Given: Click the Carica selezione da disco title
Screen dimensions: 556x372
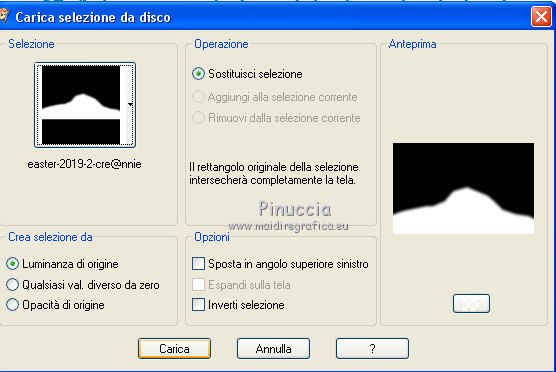Looking at the screenshot, I should [x=93, y=17].
